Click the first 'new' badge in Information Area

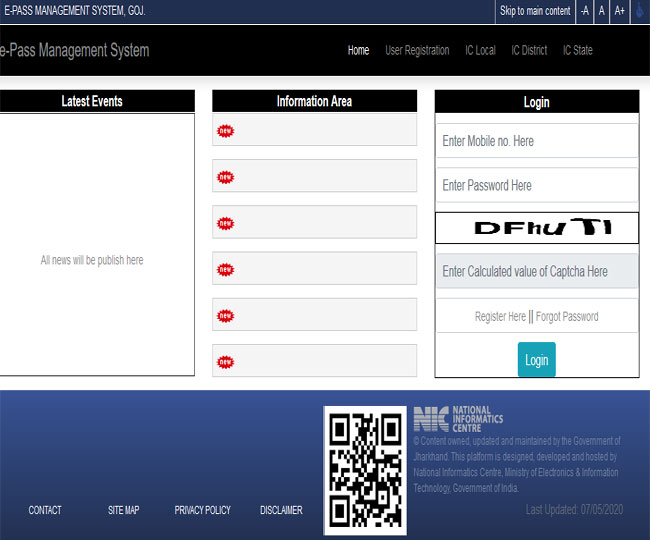point(225,131)
